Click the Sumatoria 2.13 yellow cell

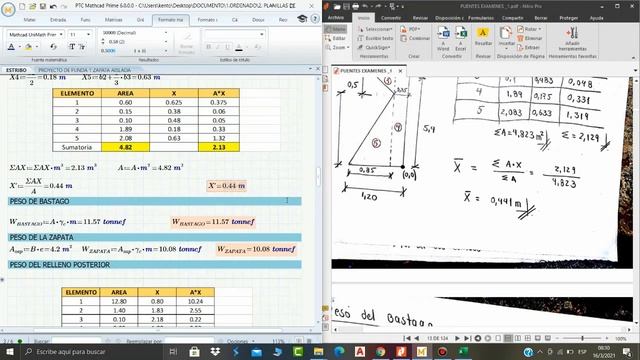(x=219, y=147)
